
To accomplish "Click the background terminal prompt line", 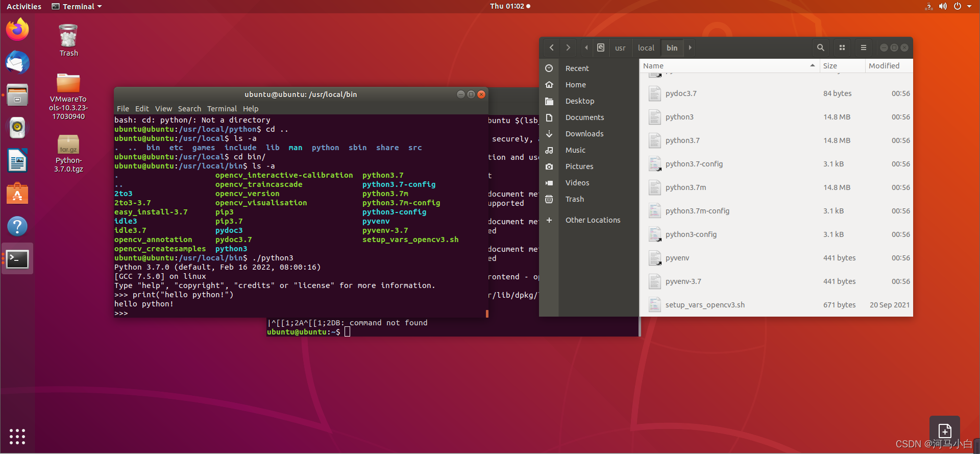I will click(308, 332).
